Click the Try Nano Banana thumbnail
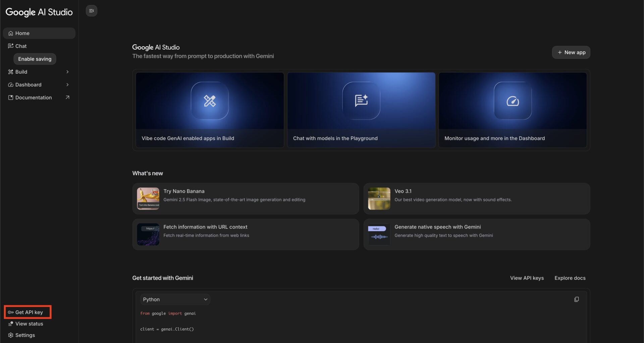The image size is (644, 343). 148,198
